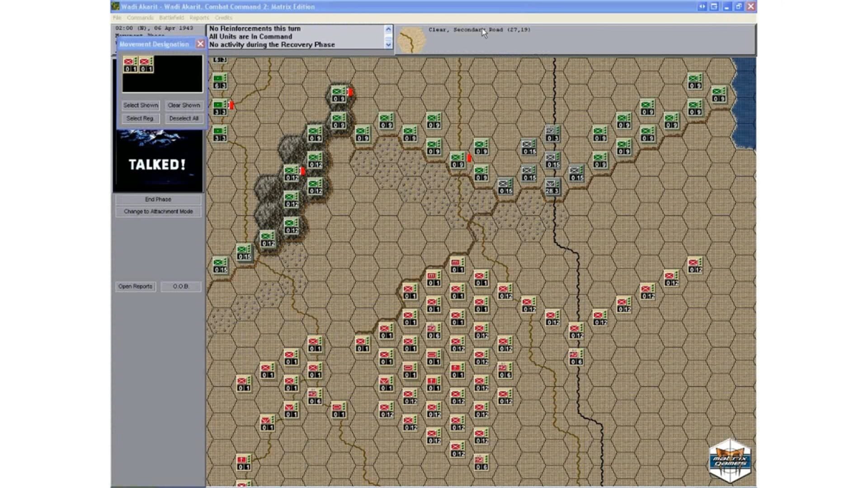Image resolution: width=868 pixels, height=488 pixels.
Task: Click the message box bottom scroll arrow
Action: coord(388,44)
